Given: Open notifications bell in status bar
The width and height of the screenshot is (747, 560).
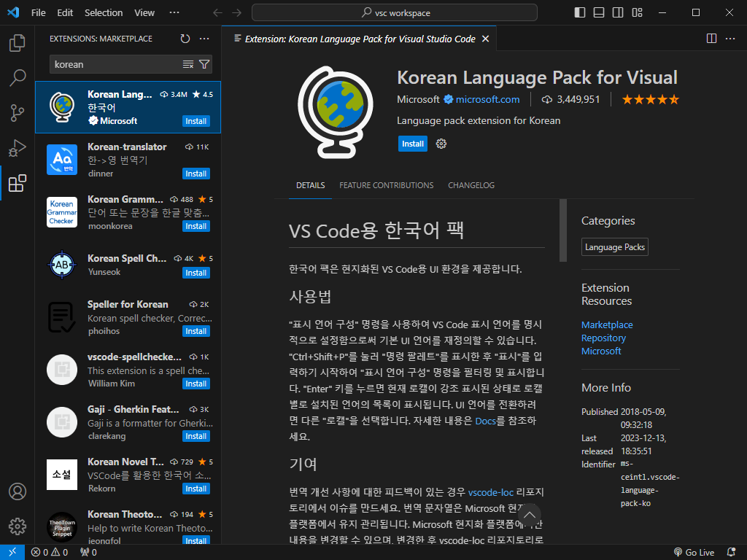Looking at the screenshot, I should (x=731, y=553).
